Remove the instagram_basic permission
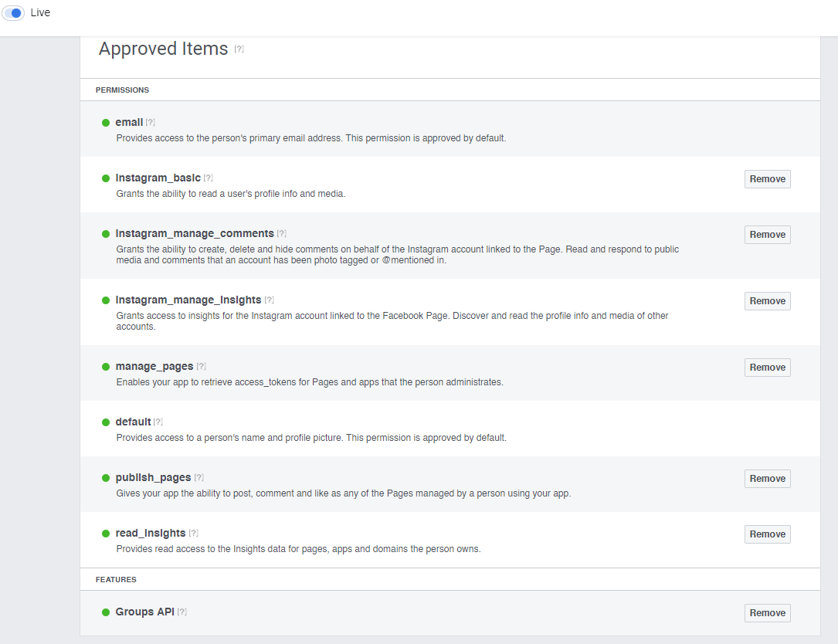Viewport: 838px width, 644px height. (767, 179)
